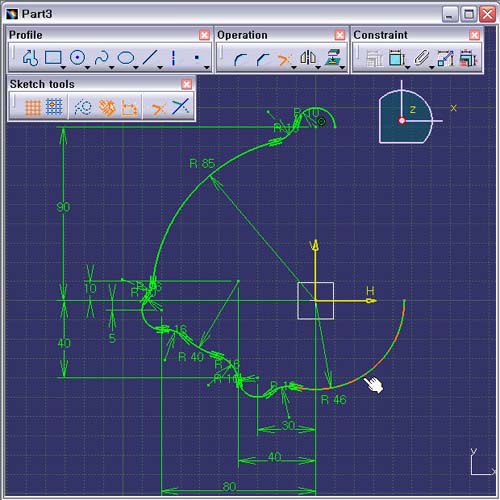Select the Ellipse tool
Viewport: 500px width, 500px height.
click(x=126, y=58)
